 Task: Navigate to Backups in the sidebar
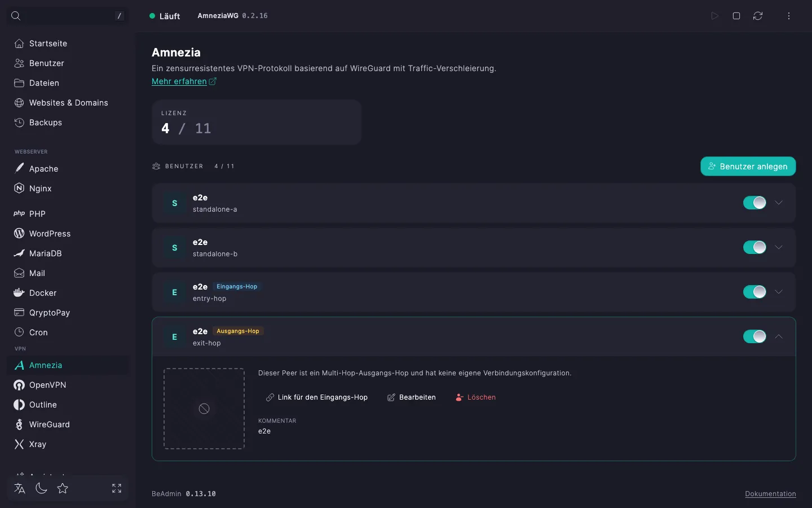(x=68, y=122)
